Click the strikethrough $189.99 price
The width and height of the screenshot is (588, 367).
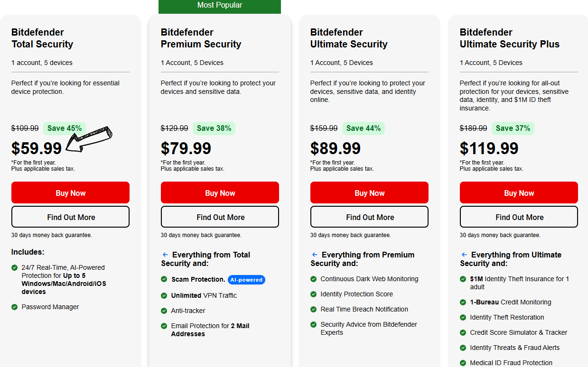[x=473, y=128]
